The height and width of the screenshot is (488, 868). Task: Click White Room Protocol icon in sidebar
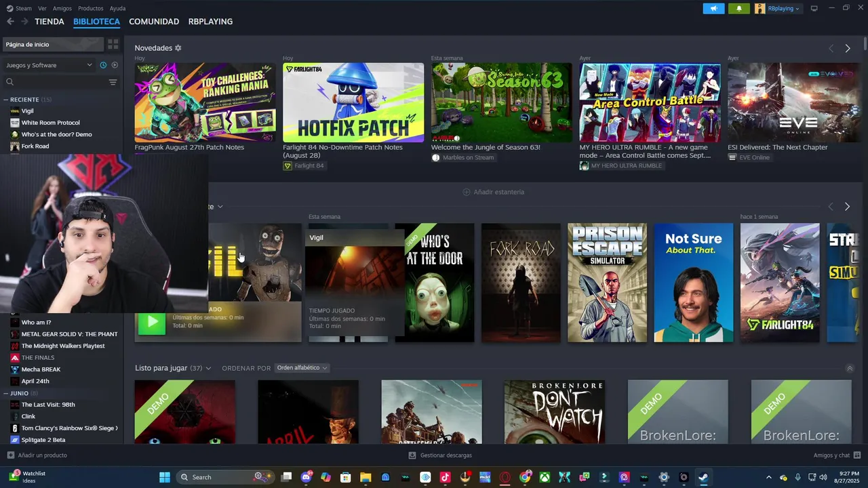(15, 123)
